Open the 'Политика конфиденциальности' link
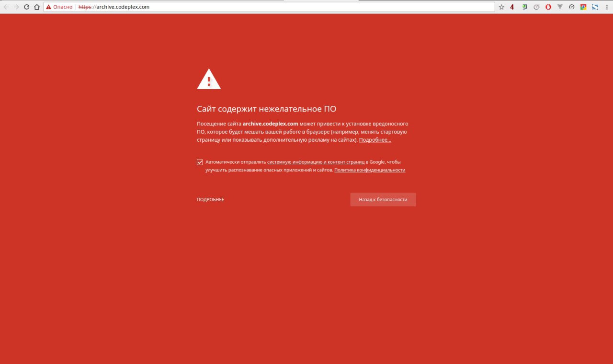The width and height of the screenshot is (613, 364). (370, 170)
